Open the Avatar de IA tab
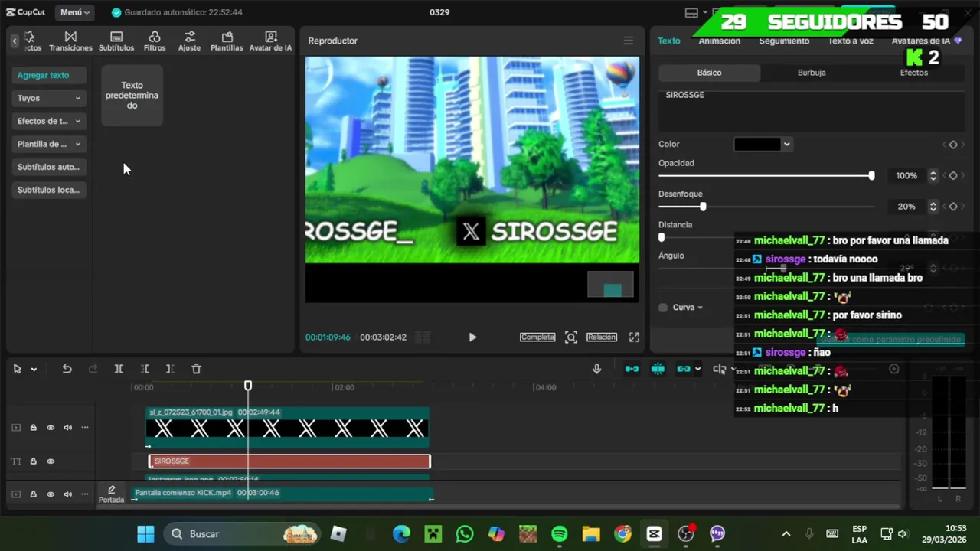The width and height of the screenshot is (980, 551). [270, 41]
